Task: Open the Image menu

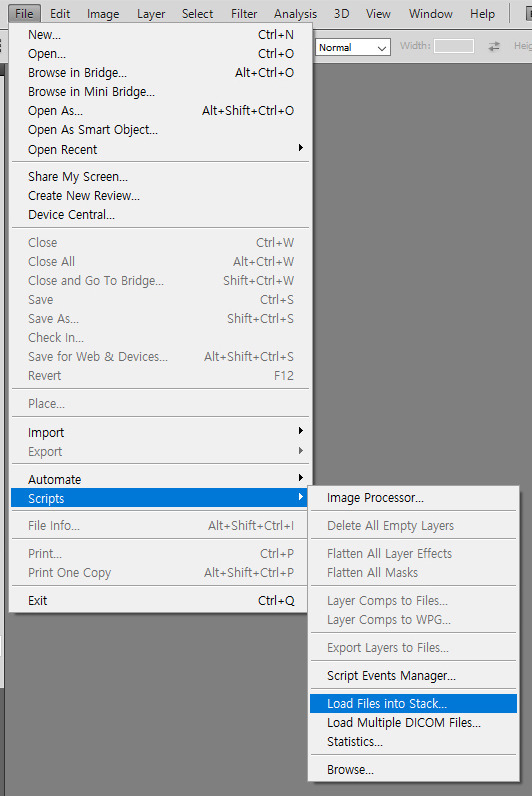Action: [x=103, y=14]
